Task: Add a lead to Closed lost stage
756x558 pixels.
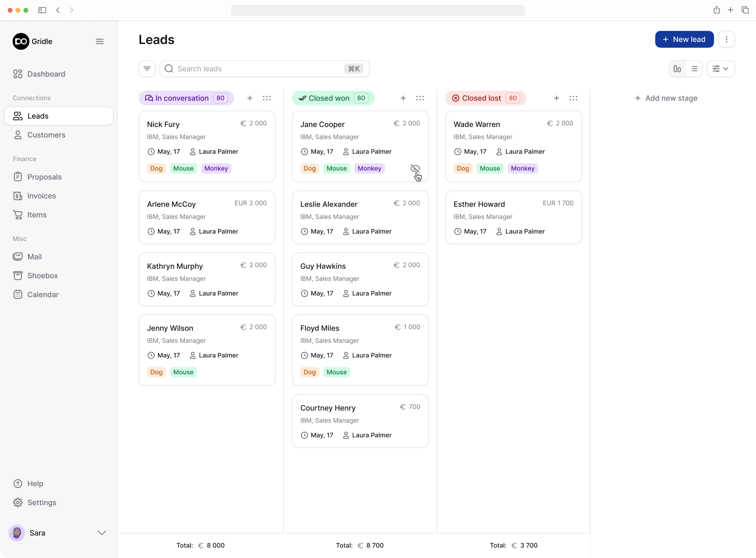Action: tap(556, 98)
